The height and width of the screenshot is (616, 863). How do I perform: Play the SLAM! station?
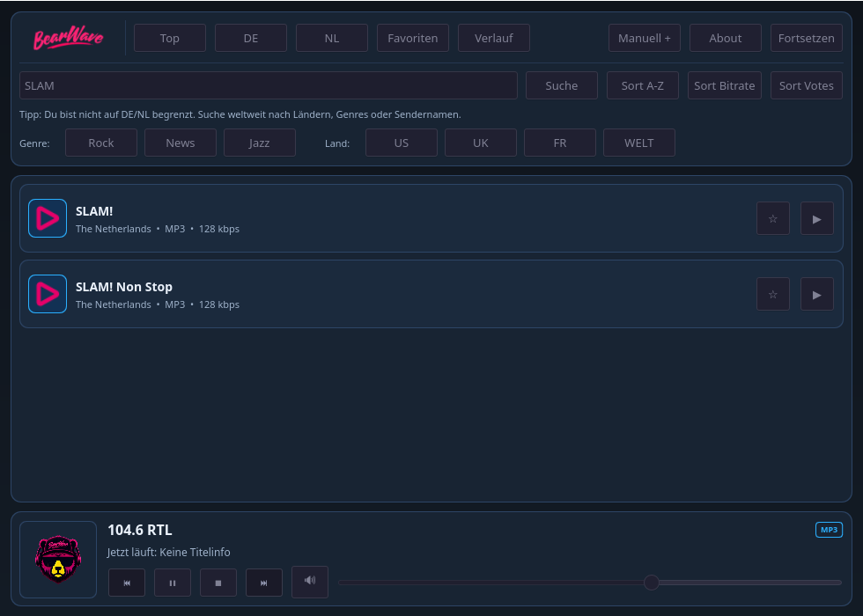(817, 218)
